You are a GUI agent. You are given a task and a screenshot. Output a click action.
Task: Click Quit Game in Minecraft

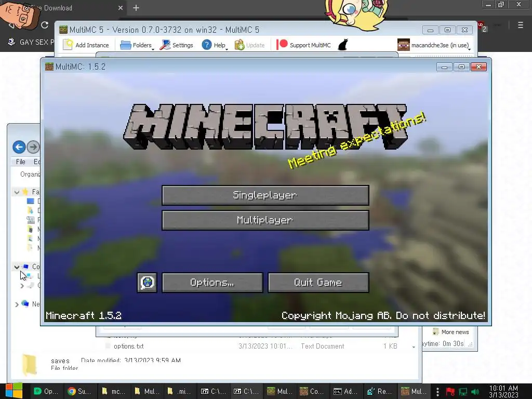pyautogui.click(x=318, y=282)
